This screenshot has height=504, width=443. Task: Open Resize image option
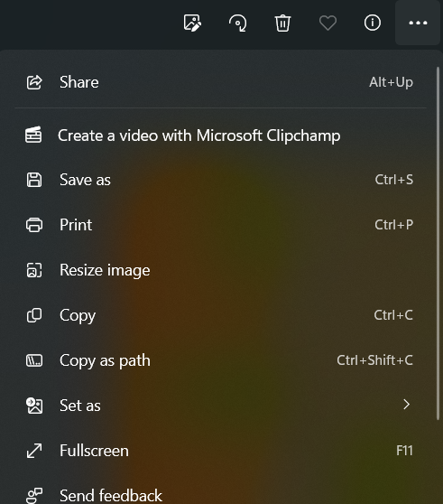(x=220, y=270)
